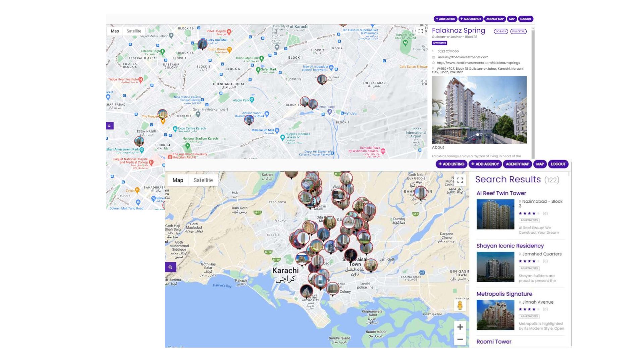Screen dimensions: 644x362
Task: Toggle fullscreen on the lower Karachi map
Action: [460, 180]
